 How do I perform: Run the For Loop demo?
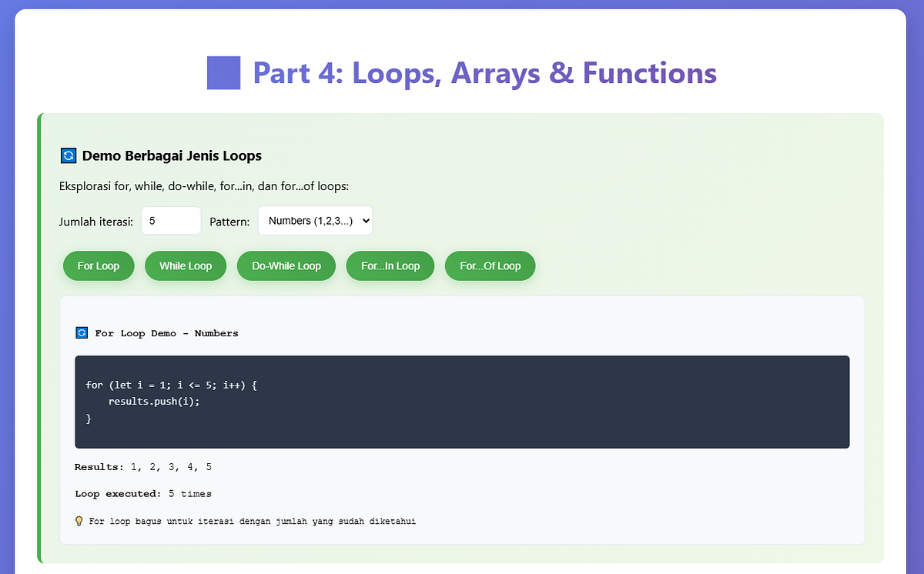pyautogui.click(x=99, y=266)
